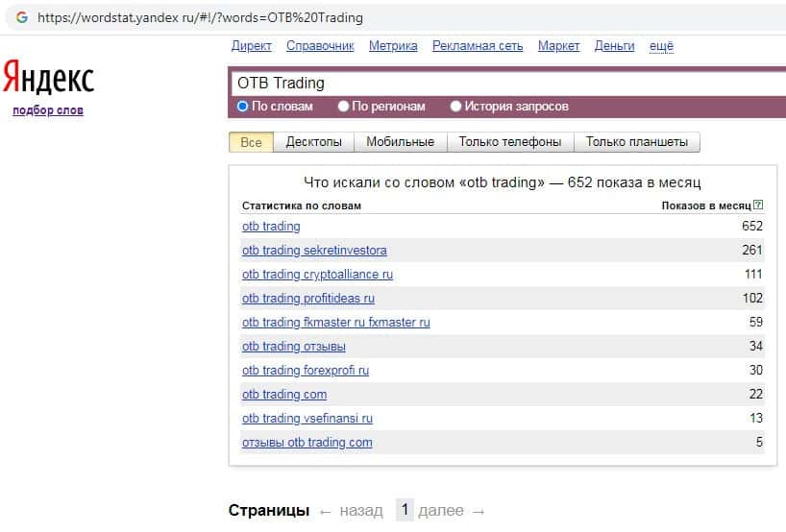786x532 pixels.
Task: Click the далее next page arrow
Action: click(452, 511)
